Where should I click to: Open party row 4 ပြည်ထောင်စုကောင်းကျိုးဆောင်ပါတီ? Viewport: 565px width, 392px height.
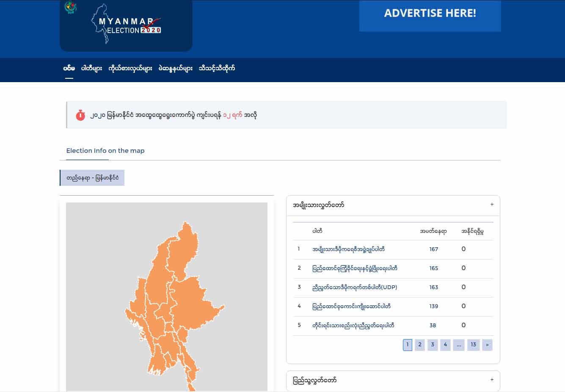(351, 306)
